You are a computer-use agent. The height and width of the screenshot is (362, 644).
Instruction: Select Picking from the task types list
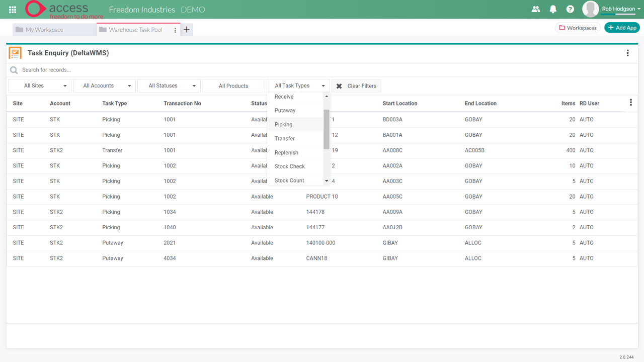tap(283, 124)
